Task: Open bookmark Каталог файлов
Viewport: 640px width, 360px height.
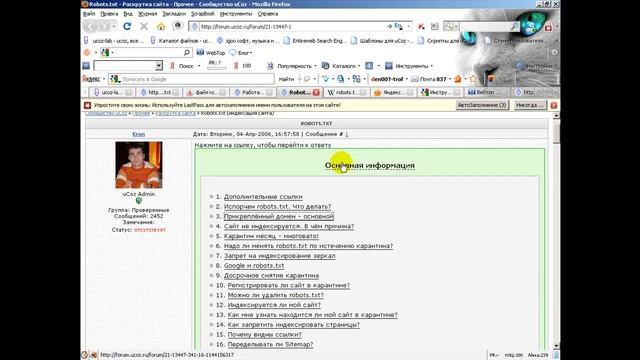Action: click(x=181, y=41)
